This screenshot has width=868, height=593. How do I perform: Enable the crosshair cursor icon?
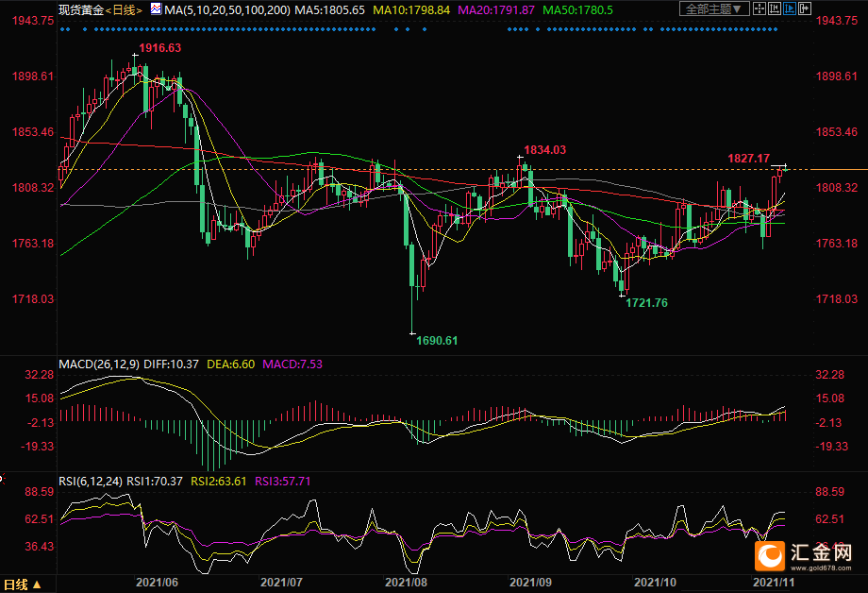[759, 8]
